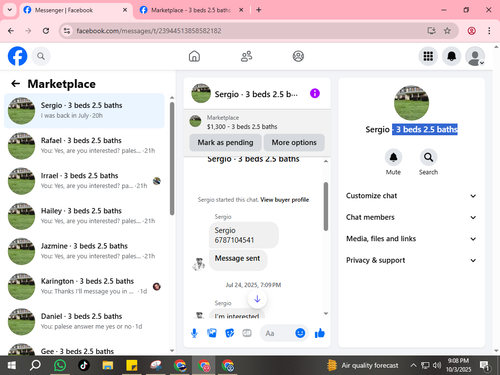Screen dimensions: 500x375
Task: Click the taskbar volume speaker icon
Action: pos(437,365)
